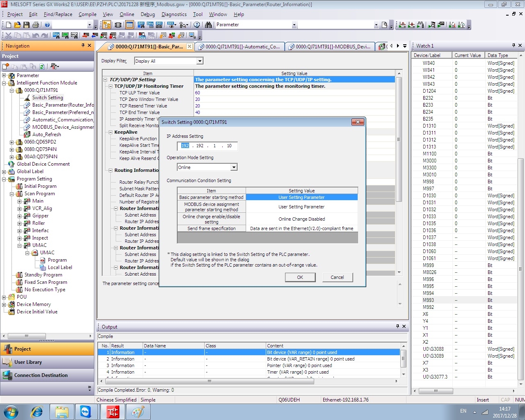The image size is (525, 420).
Task: Pin the Navigation panel with pushpin icon
Action: (83, 46)
